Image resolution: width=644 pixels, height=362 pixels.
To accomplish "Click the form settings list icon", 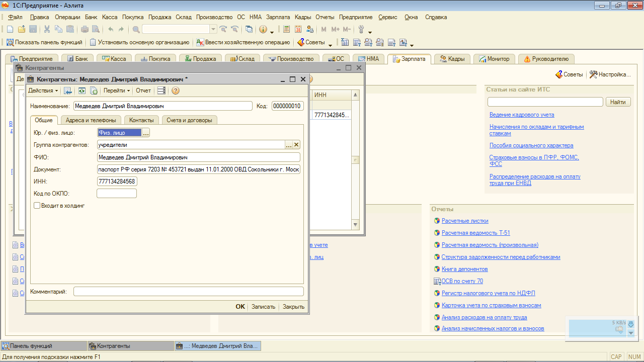I will point(161,90).
